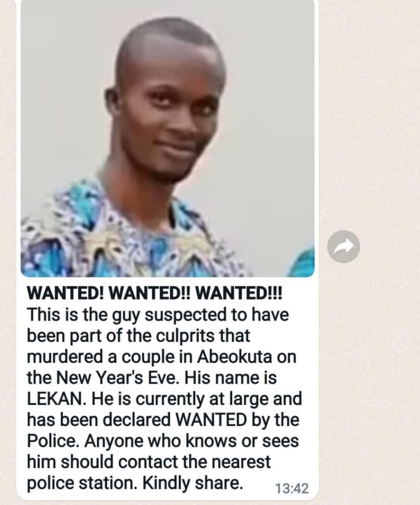
Task: Tap the forward arrow icon beside the message
Action: (x=344, y=247)
